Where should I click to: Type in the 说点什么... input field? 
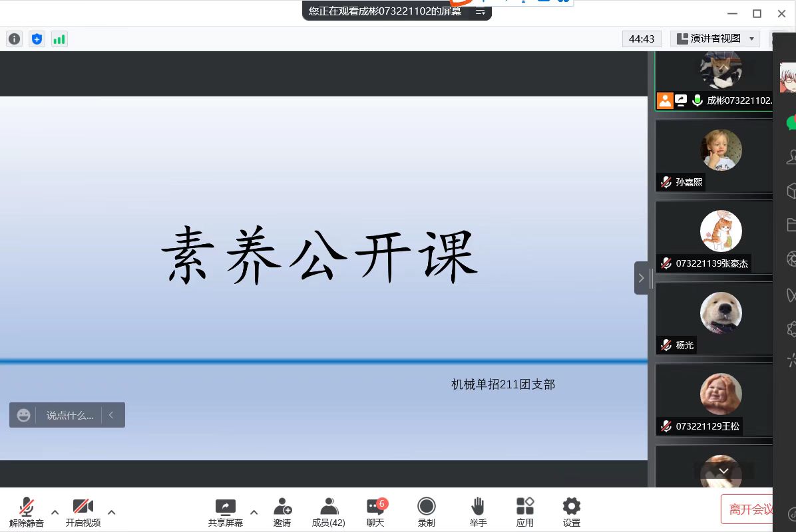pyautogui.click(x=70, y=416)
